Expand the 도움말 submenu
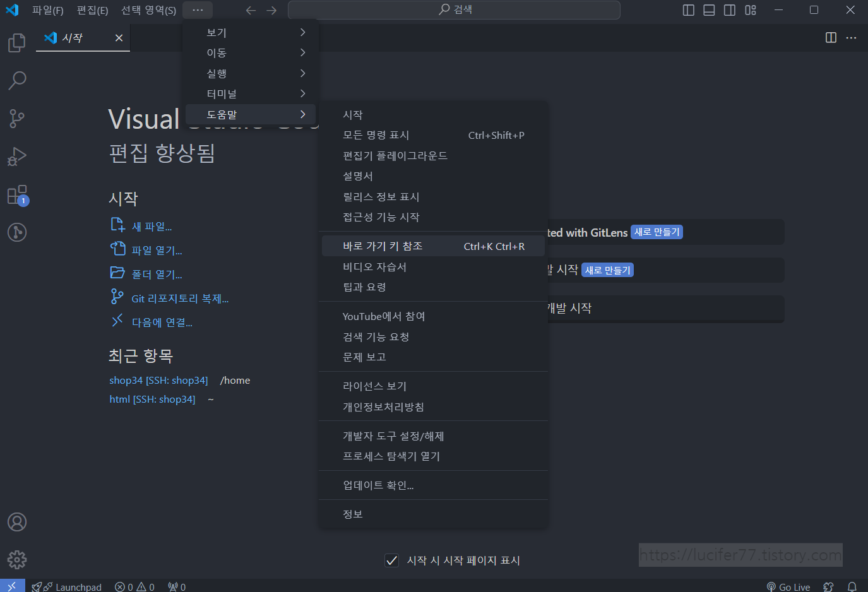 (x=251, y=114)
